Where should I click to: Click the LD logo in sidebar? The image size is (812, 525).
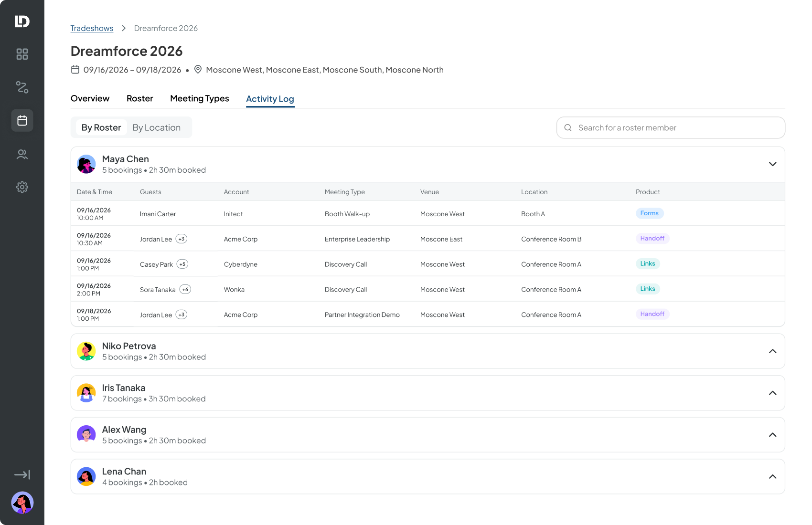tap(22, 21)
